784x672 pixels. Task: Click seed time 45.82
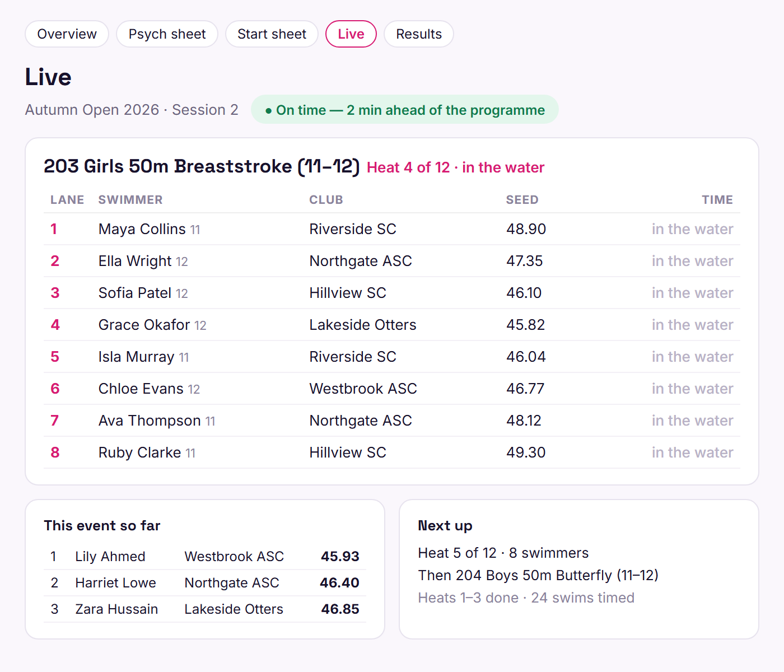click(525, 325)
